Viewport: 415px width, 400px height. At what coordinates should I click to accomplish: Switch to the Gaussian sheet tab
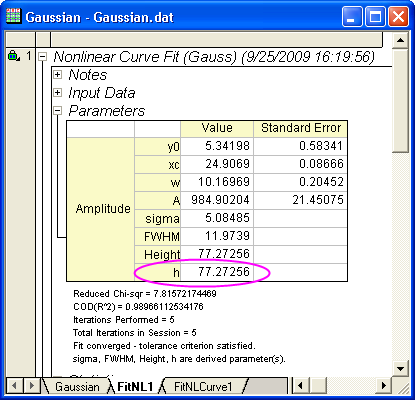click(x=77, y=387)
